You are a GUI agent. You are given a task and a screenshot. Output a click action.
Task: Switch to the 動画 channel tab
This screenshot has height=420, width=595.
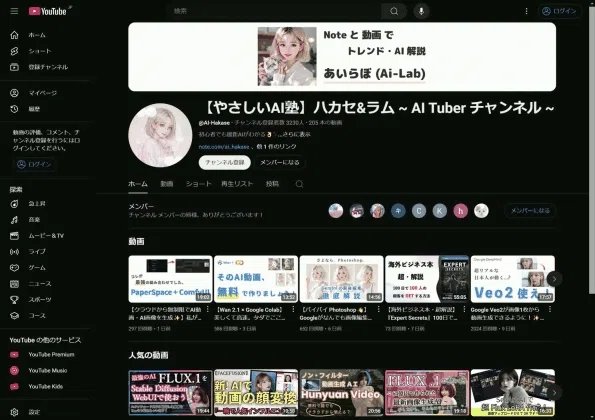[167, 184]
